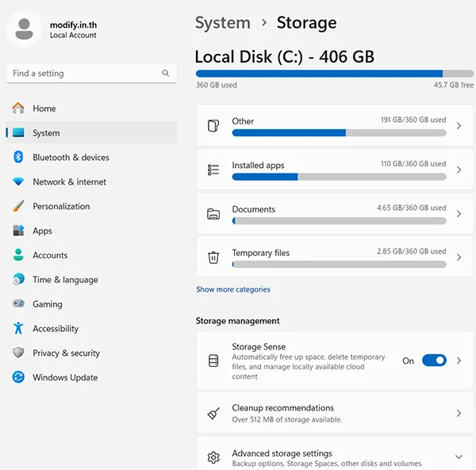
Task: Open Network & internet settings
Action: 91,182
